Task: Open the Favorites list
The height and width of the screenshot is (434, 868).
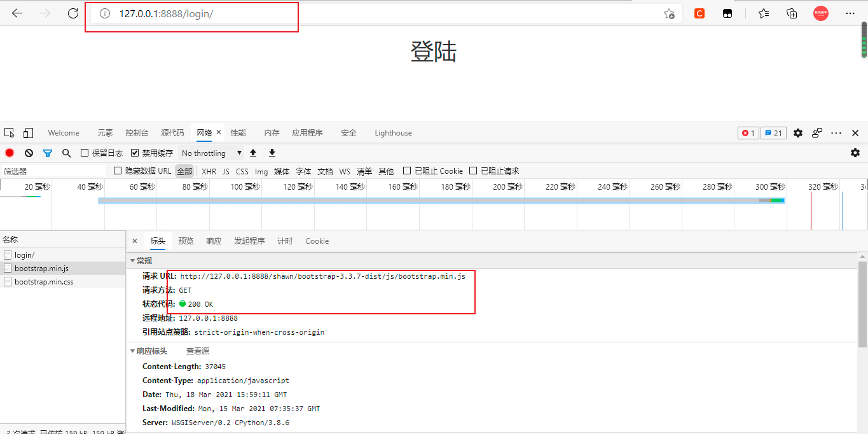Action: pyautogui.click(x=764, y=13)
